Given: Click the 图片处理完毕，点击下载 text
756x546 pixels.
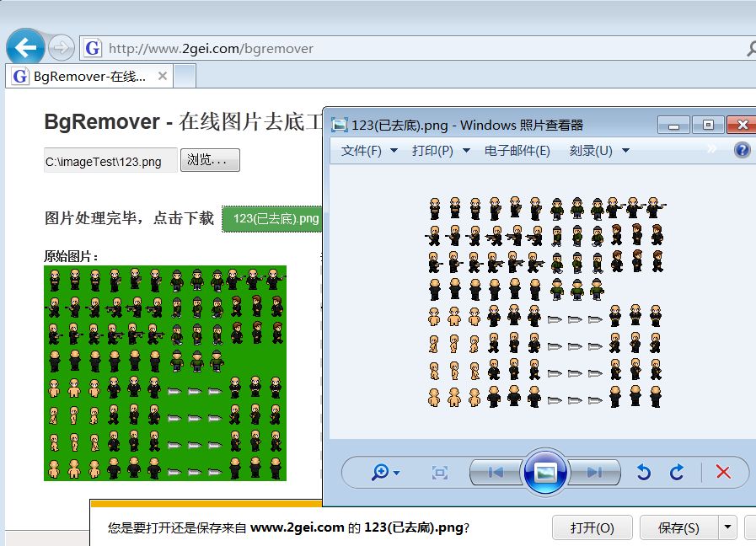Looking at the screenshot, I should point(129,218).
